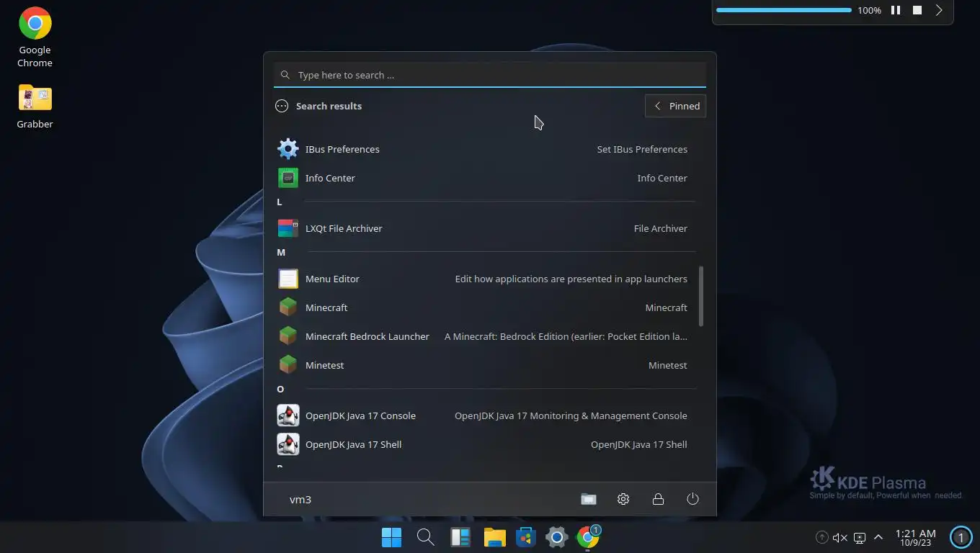This screenshot has height=553, width=980.
Task: Select the 'Minetest' app name text
Action: (x=324, y=365)
